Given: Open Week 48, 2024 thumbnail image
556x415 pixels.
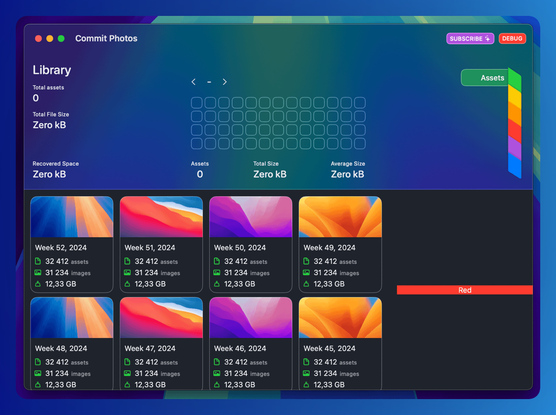Looking at the screenshot, I should (72, 317).
